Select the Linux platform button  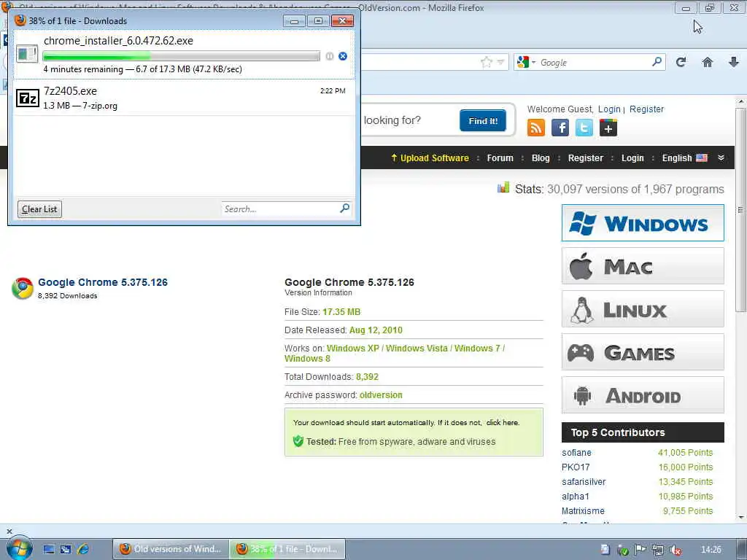pyautogui.click(x=643, y=309)
